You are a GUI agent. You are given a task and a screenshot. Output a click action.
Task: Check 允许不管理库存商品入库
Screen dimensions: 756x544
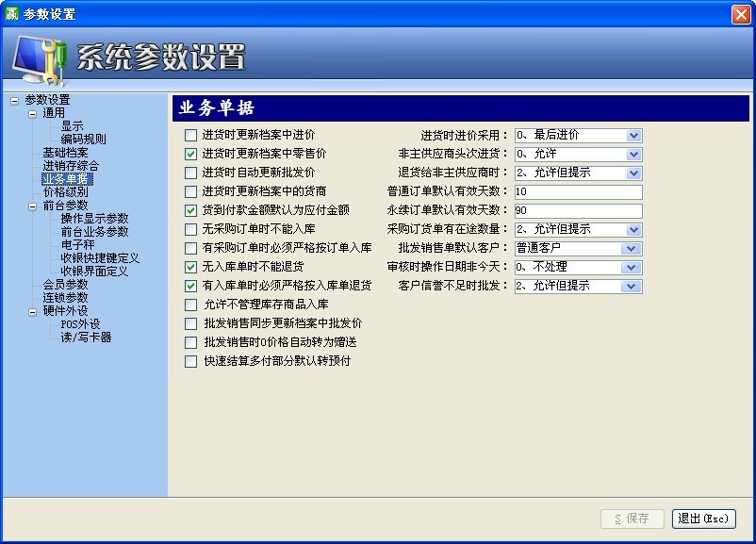pos(191,305)
